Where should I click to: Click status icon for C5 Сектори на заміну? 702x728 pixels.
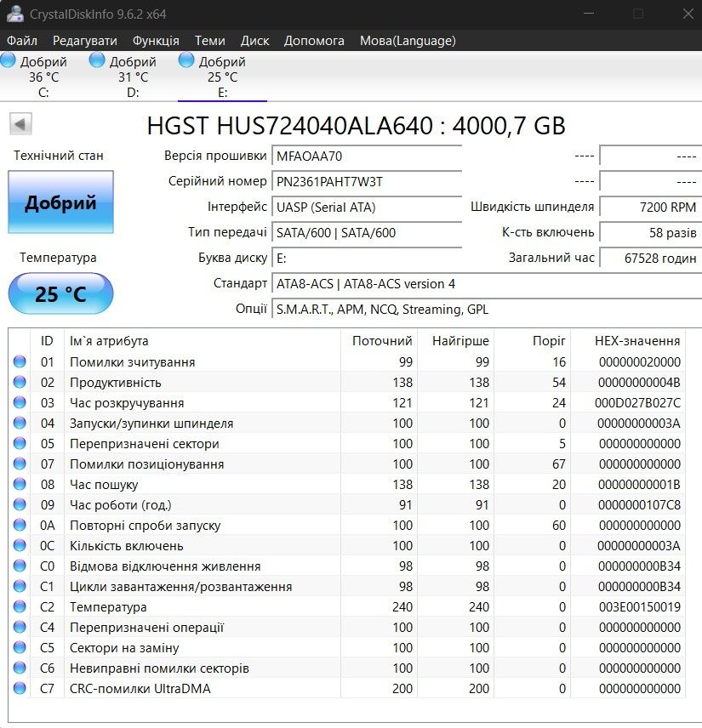[x=20, y=647]
